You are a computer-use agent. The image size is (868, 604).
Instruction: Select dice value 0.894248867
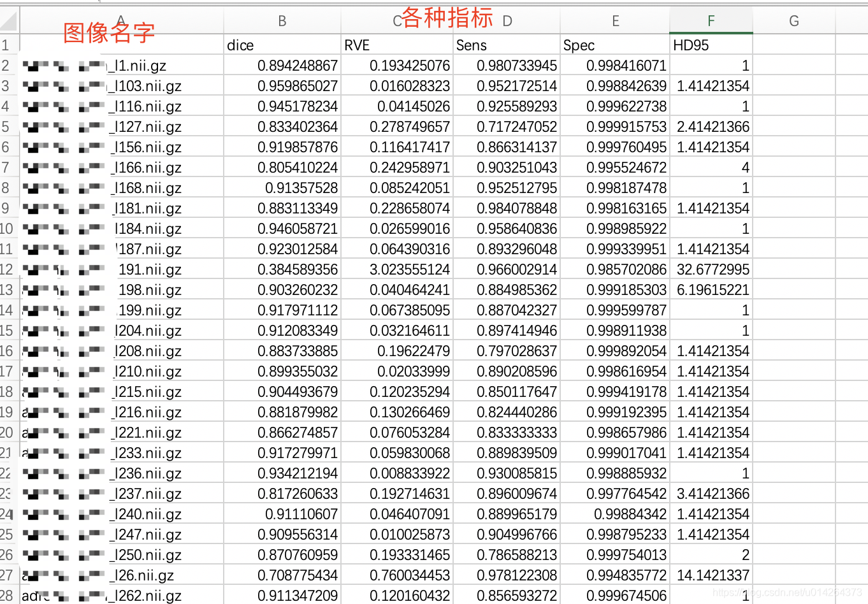pyautogui.click(x=282, y=66)
